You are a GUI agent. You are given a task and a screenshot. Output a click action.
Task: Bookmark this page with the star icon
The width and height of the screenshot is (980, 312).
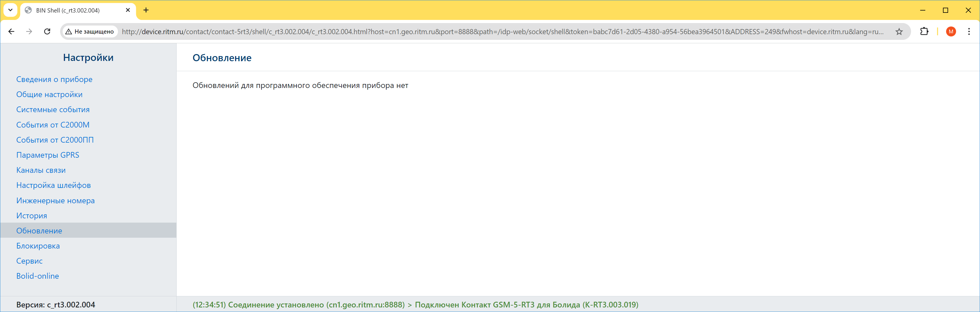click(899, 32)
